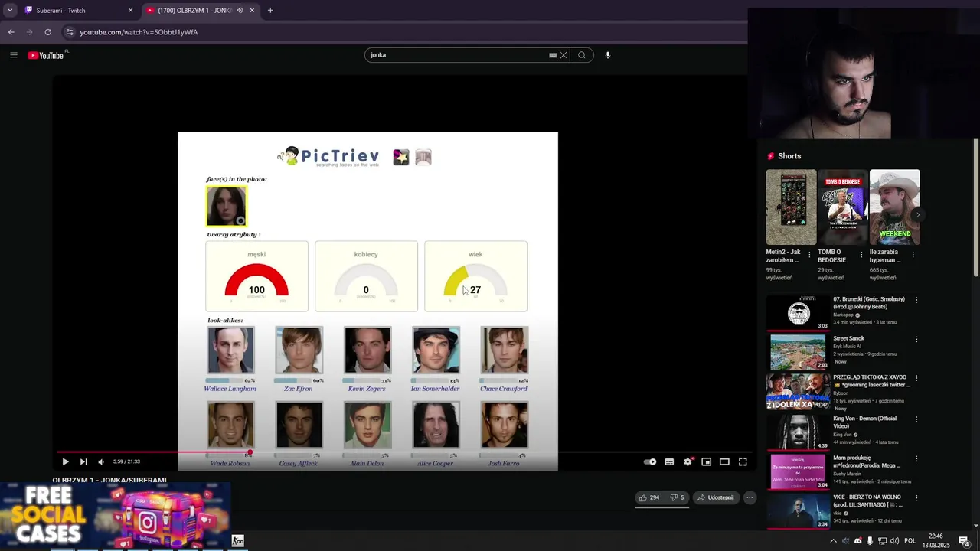Image resolution: width=980 pixels, height=551 pixels.
Task: Turn on subtitles in player
Action: (x=669, y=461)
